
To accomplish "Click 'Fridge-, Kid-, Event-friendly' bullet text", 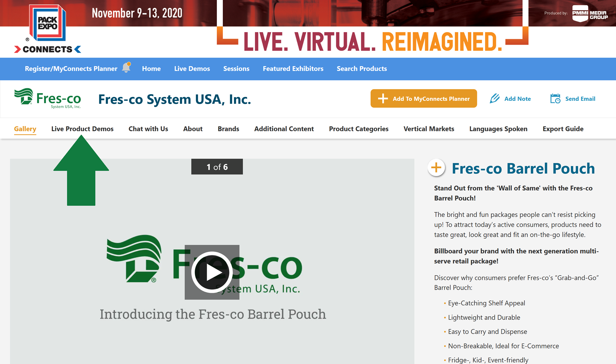I will tap(488, 360).
